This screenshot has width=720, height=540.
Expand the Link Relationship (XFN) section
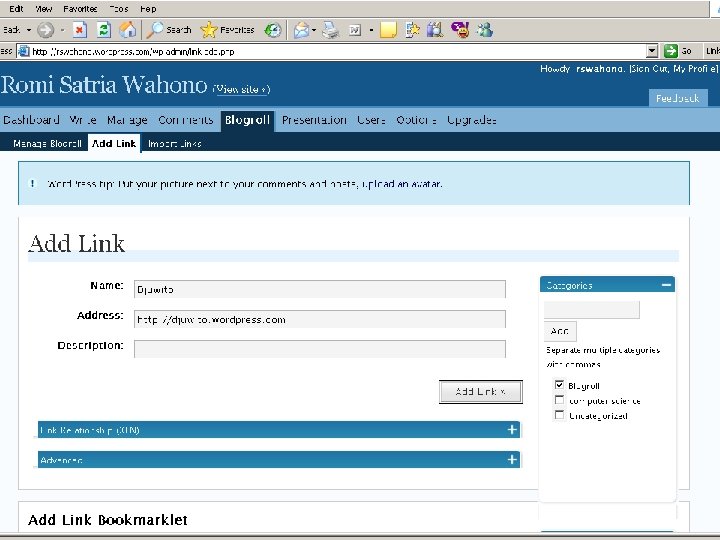pyautogui.click(x=512, y=430)
